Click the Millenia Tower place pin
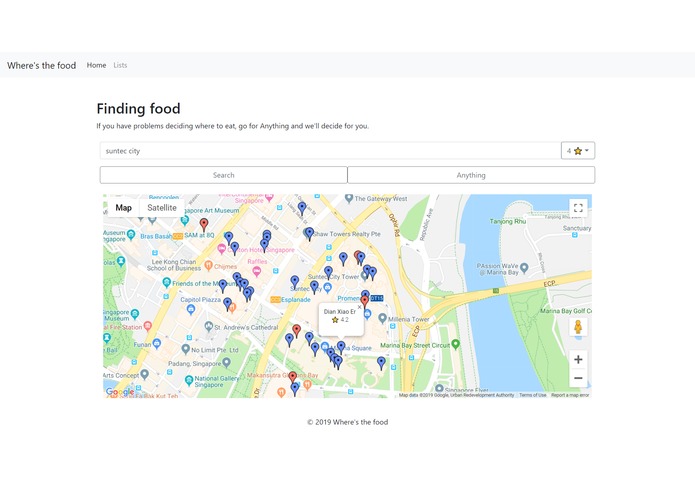 click(383, 318)
